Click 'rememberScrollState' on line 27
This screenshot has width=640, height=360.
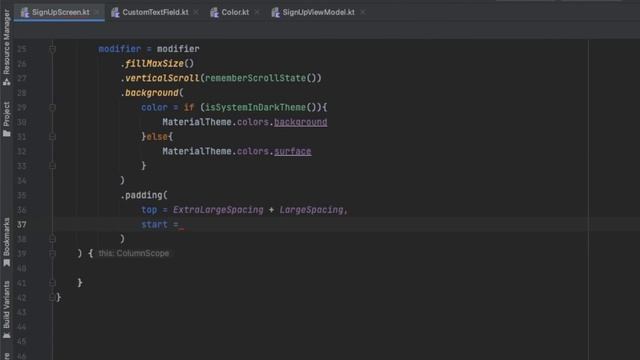(255, 78)
